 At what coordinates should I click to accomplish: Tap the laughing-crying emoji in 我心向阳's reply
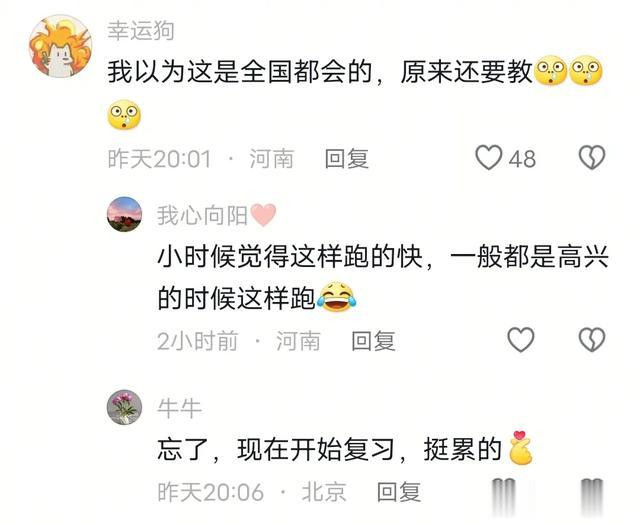[x=337, y=297]
